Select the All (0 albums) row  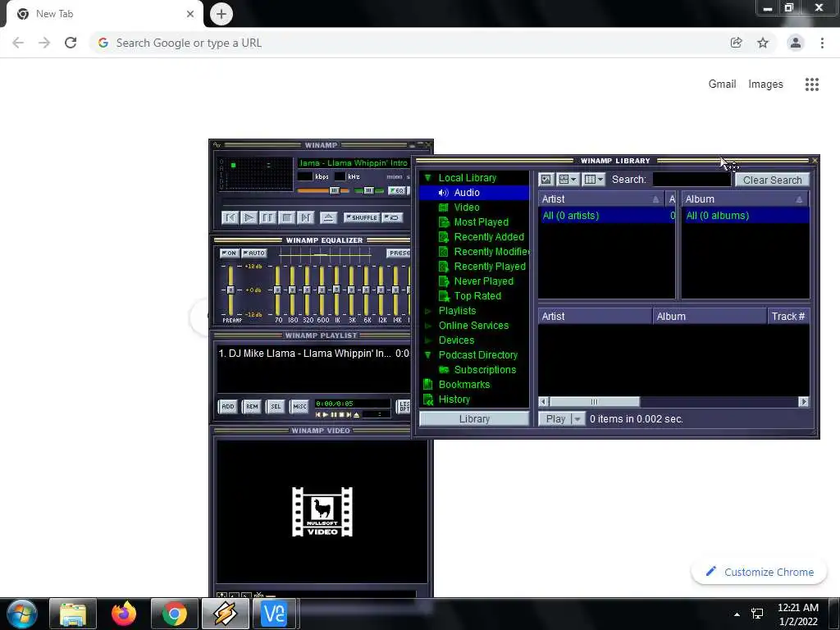point(745,216)
